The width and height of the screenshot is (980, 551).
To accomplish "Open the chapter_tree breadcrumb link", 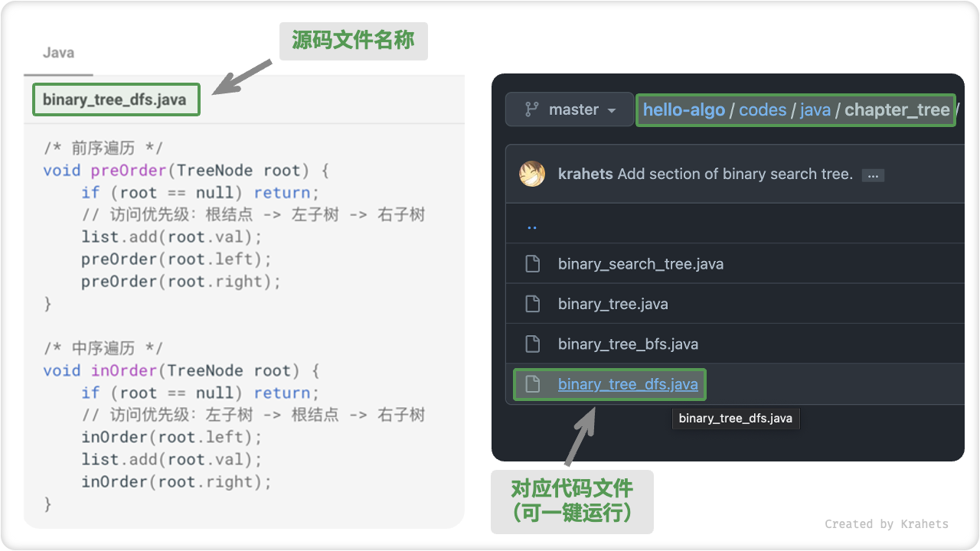I will (897, 109).
